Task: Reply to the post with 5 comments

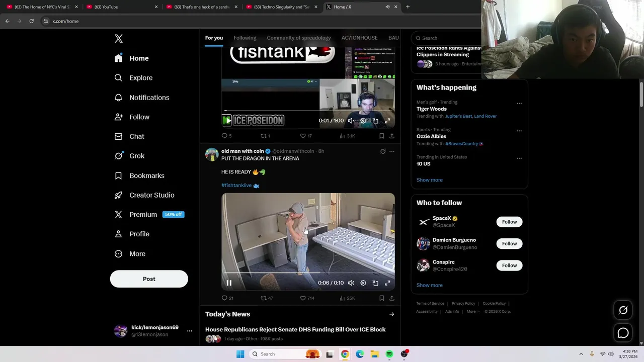Action: coord(226,136)
